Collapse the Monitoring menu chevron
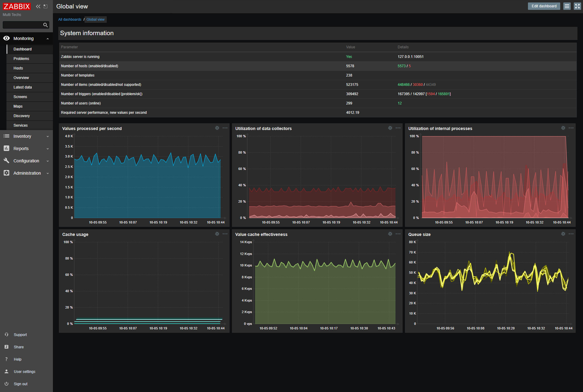The width and height of the screenshot is (583, 392). point(48,38)
